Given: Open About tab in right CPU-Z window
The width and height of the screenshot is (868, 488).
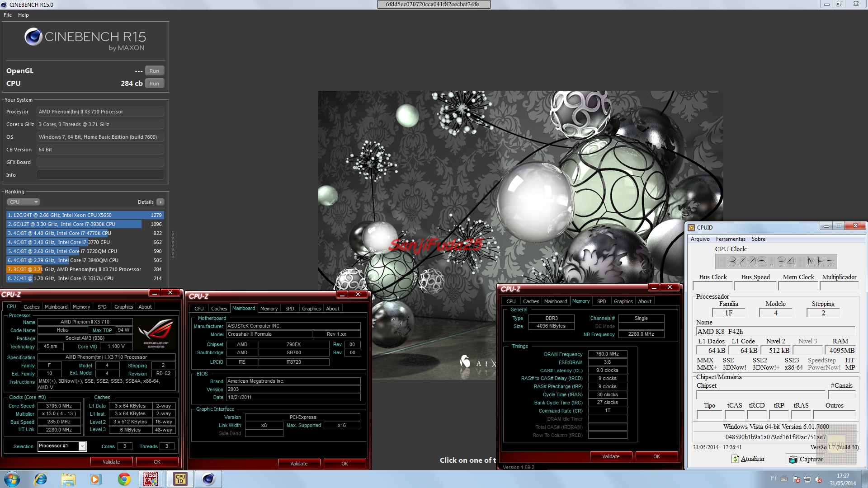Looking at the screenshot, I should click(645, 301).
